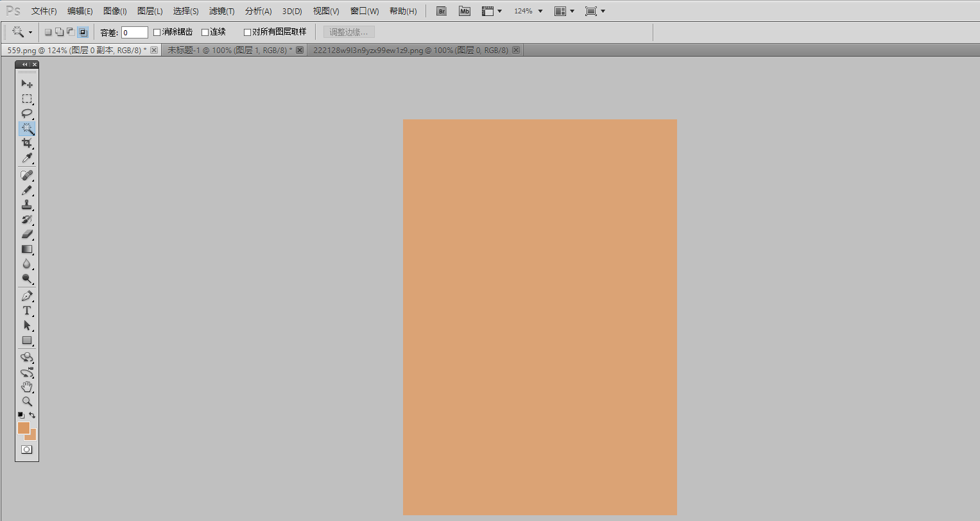
Task: Select the History Brush tool
Action: coord(27,220)
